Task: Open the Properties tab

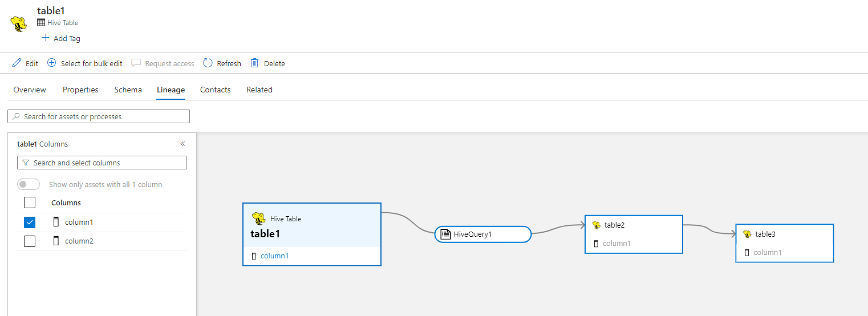Action: 80,90
